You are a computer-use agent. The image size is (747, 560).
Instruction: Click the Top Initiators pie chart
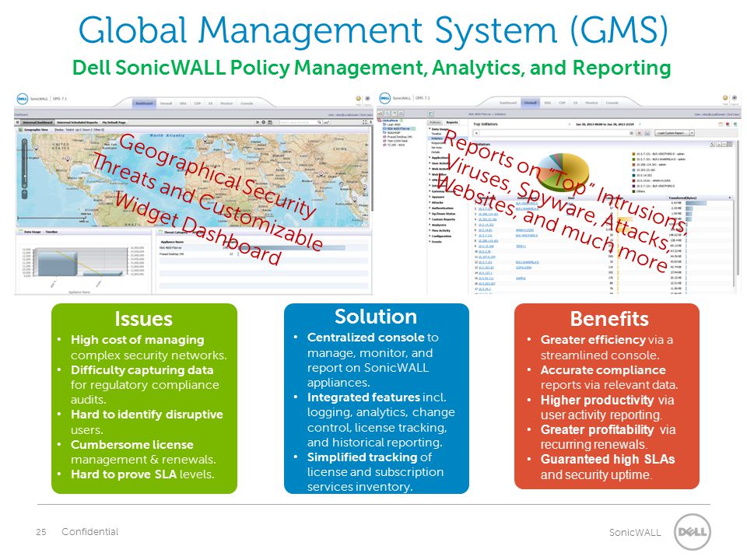point(563,171)
